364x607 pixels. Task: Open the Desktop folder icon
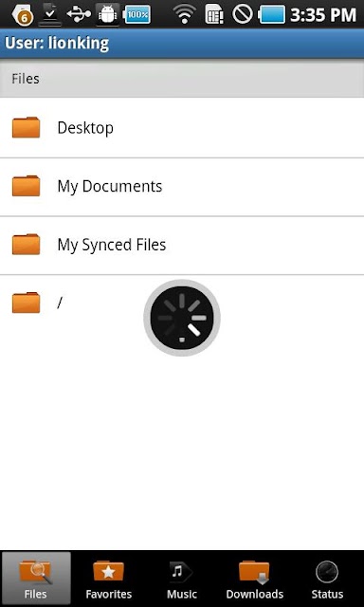coord(26,127)
